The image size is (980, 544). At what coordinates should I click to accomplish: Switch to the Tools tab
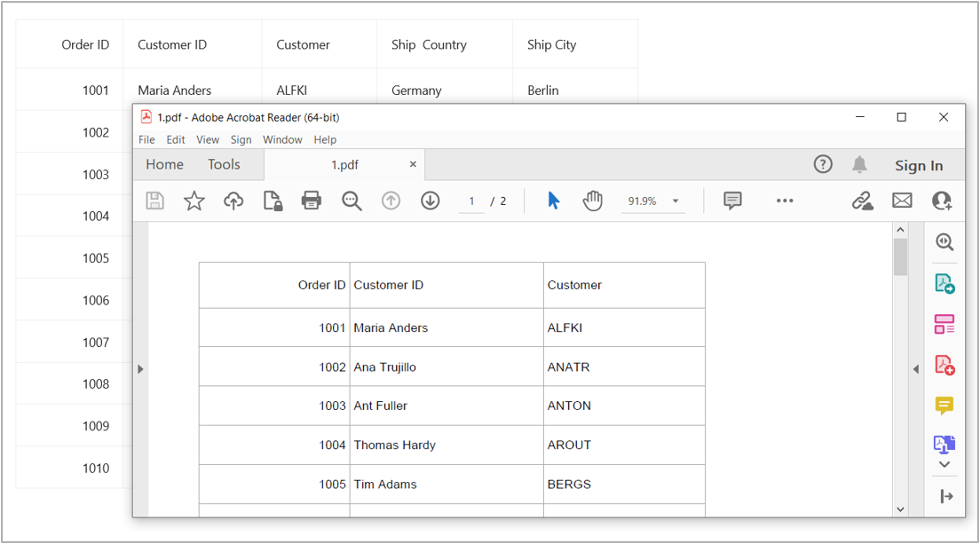224,164
